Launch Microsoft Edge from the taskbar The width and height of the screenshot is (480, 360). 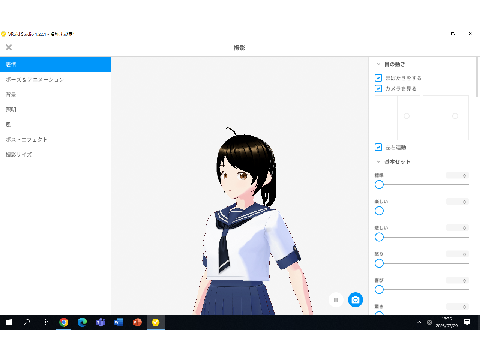click(x=82, y=322)
